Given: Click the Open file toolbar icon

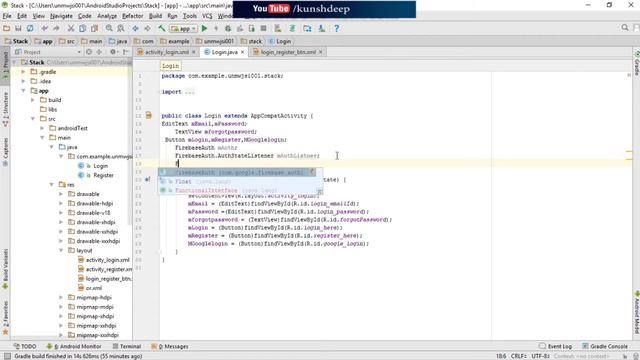Looking at the screenshot, I should click(x=7, y=29).
